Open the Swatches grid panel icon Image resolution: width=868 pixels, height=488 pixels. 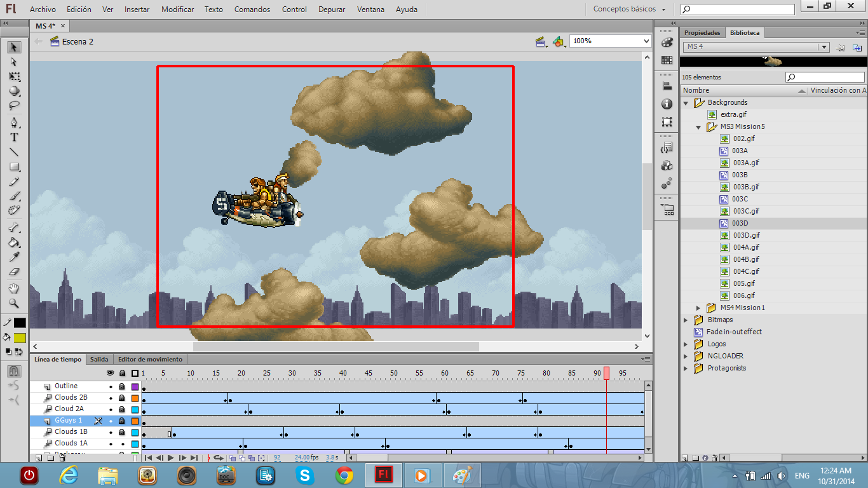667,60
